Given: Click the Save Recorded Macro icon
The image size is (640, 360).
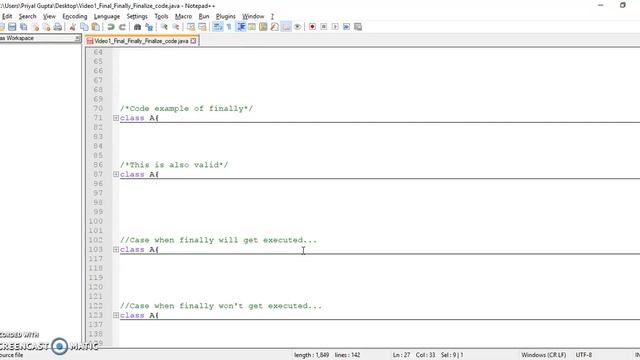Looking at the screenshot, I should tap(358, 27).
